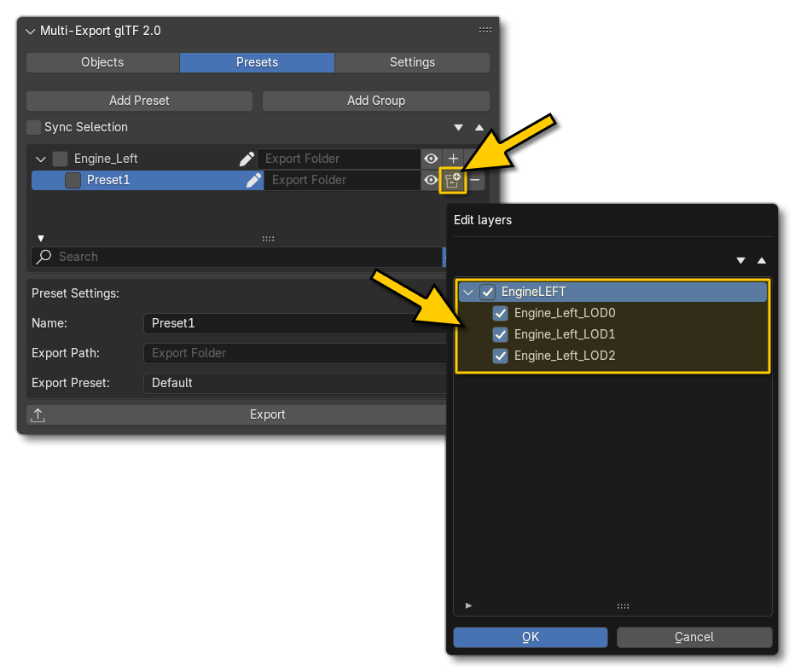Remove Preset1 using the minus icon
The image size is (795, 672).
pos(475,180)
